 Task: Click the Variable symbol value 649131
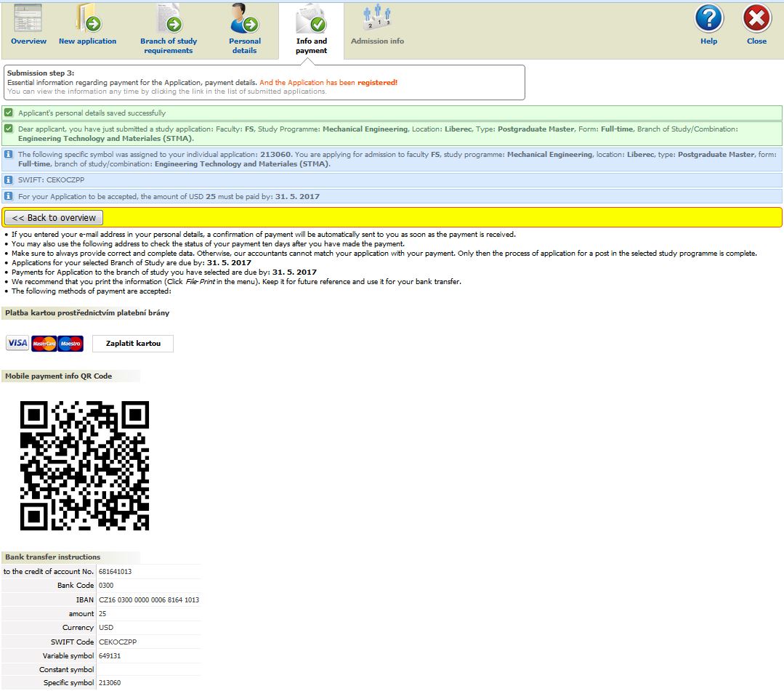[110, 655]
